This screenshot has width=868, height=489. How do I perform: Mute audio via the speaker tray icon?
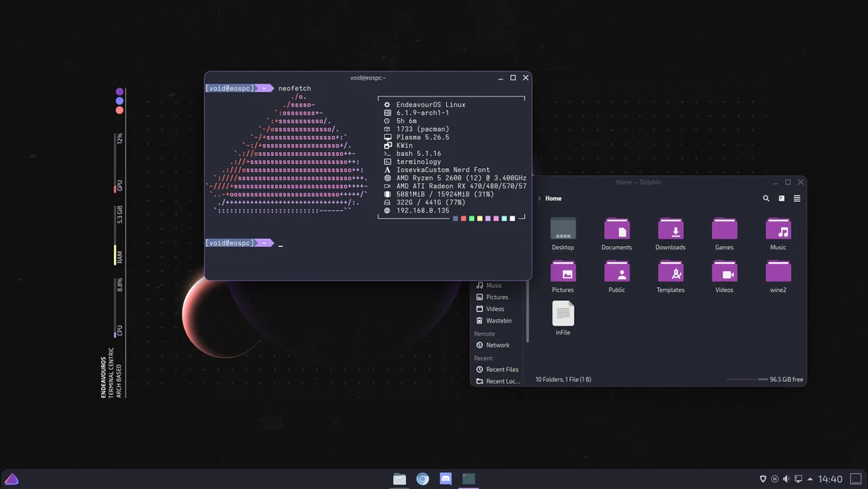coord(785,479)
